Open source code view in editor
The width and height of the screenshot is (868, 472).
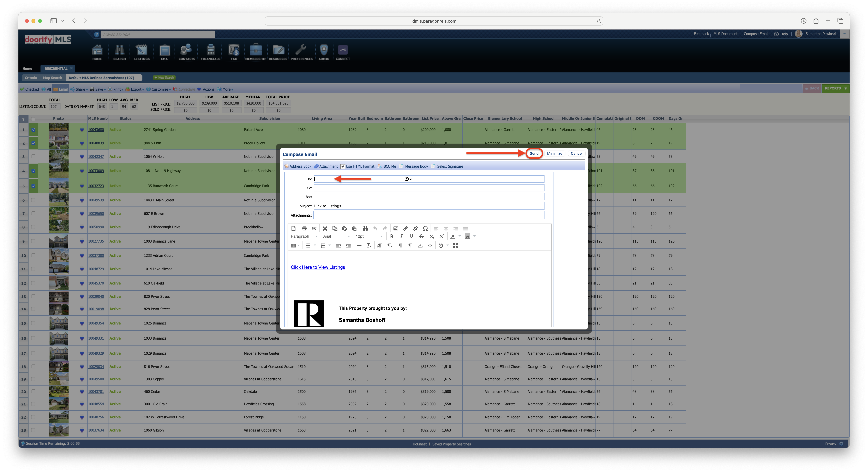click(430, 246)
